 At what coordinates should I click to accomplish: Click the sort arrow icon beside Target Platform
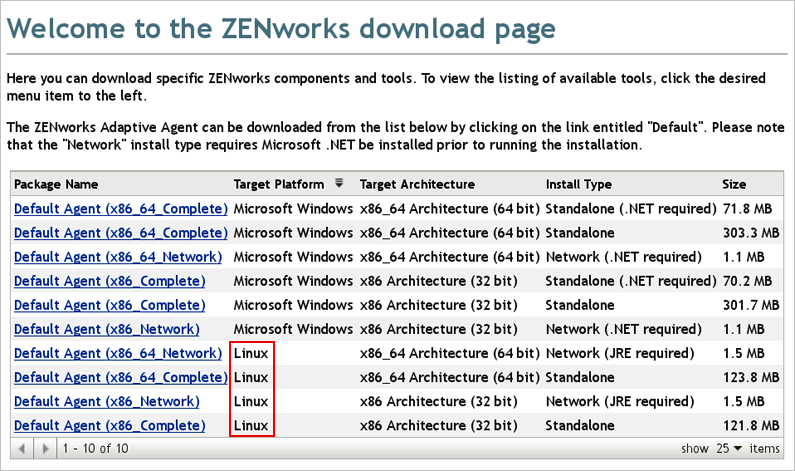(x=339, y=183)
